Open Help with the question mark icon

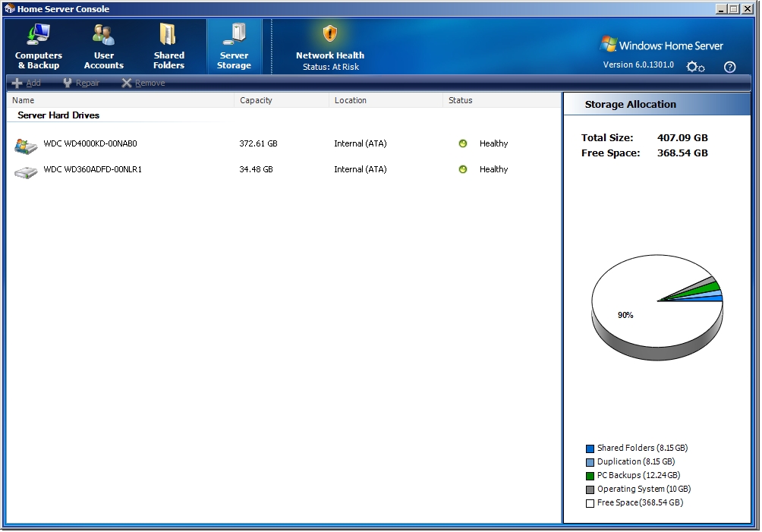pos(729,67)
